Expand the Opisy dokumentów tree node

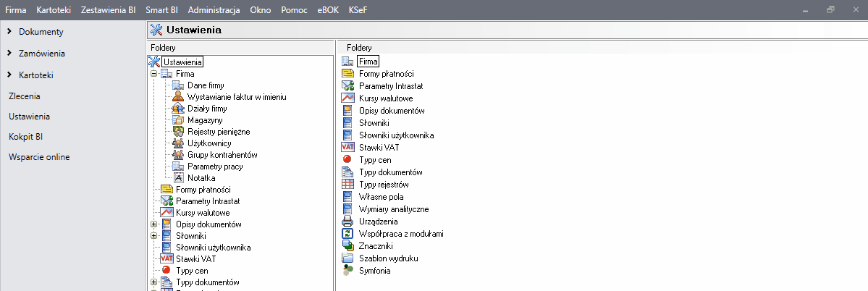[x=153, y=224]
